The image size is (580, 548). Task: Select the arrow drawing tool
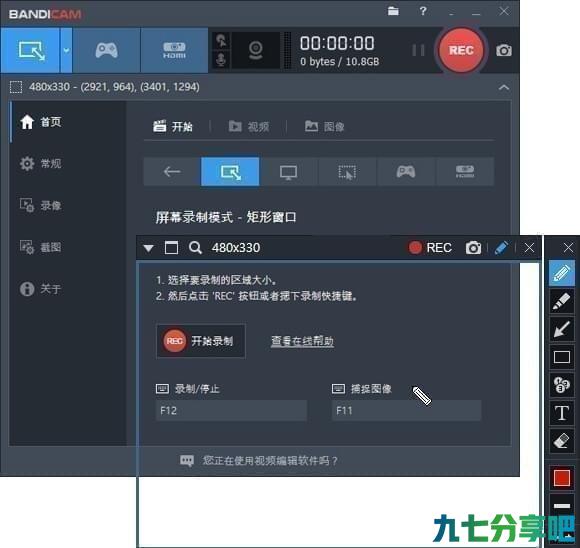coord(562,329)
